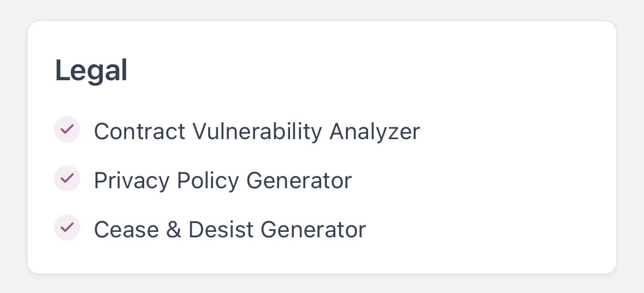The image size is (644, 293).
Task: Click the ampersand in Cease & Desist
Action: [173, 230]
